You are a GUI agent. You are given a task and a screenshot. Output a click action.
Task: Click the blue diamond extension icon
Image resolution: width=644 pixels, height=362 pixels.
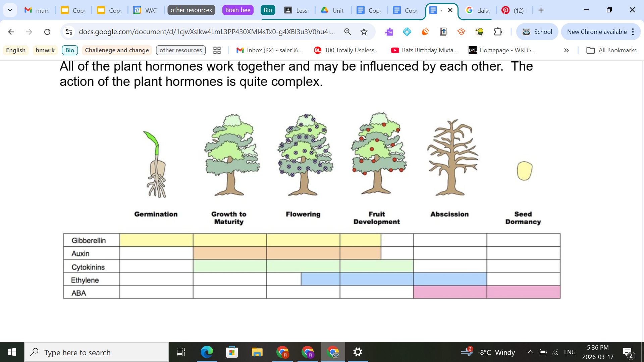[x=407, y=32]
